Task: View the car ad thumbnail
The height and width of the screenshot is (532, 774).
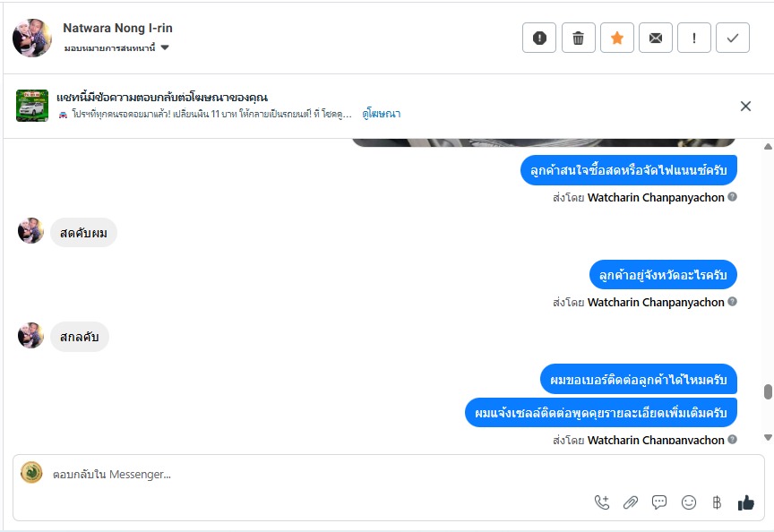Action: pos(32,106)
